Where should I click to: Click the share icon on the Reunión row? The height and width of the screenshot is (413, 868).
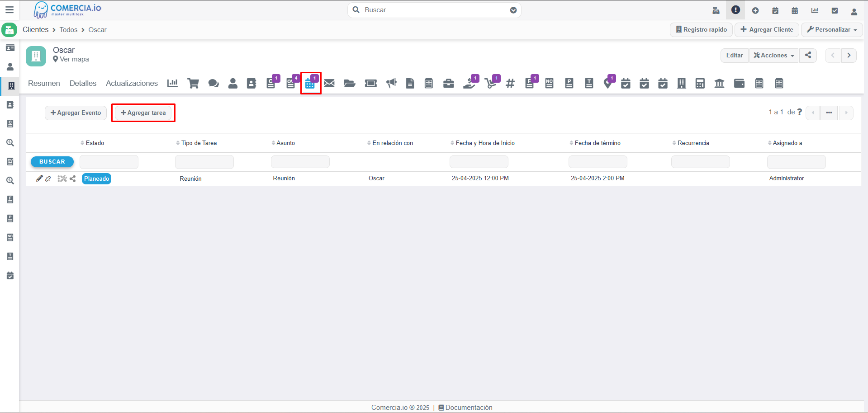[x=73, y=178]
